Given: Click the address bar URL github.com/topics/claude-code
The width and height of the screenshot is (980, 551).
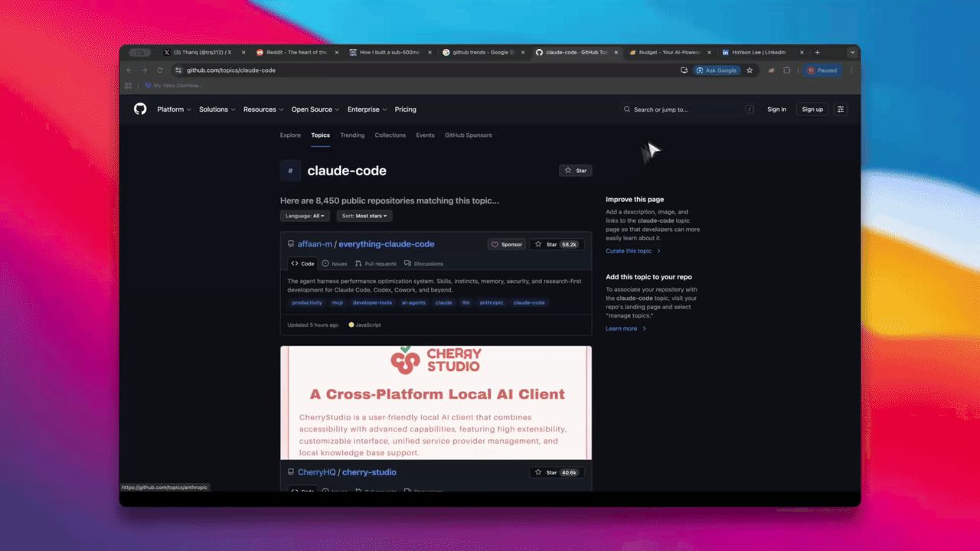Looking at the screenshot, I should [x=231, y=70].
